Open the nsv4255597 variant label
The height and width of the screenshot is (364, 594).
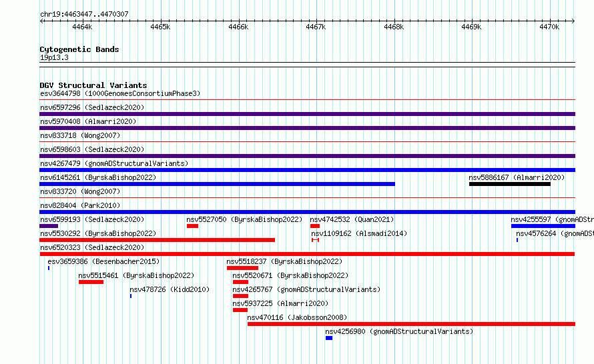[x=552, y=219]
